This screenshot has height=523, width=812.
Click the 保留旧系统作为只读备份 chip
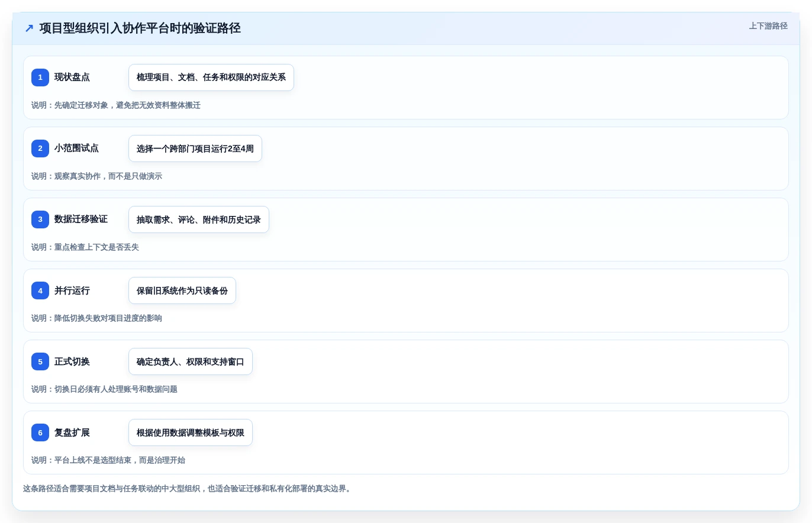[x=182, y=290]
